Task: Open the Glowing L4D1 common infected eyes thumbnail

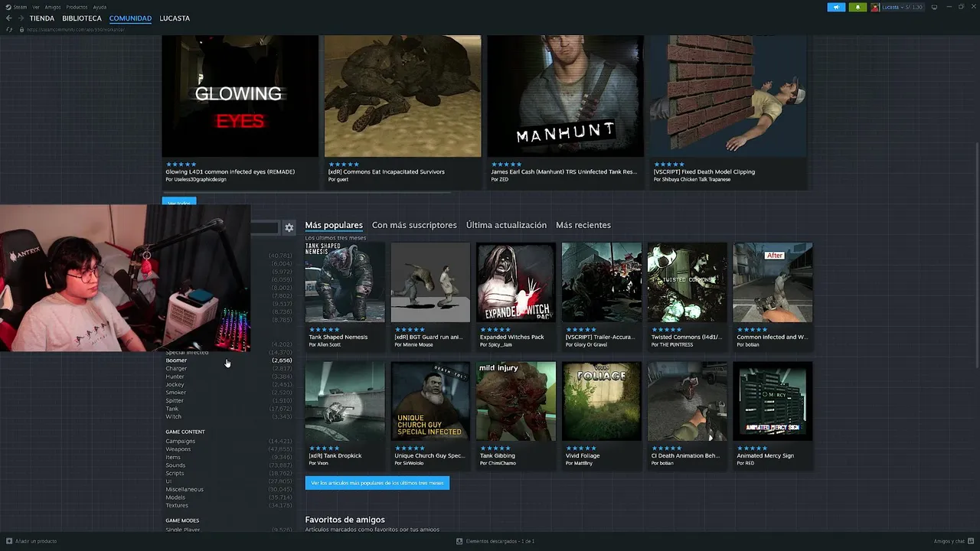Action: (x=240, y=96)
